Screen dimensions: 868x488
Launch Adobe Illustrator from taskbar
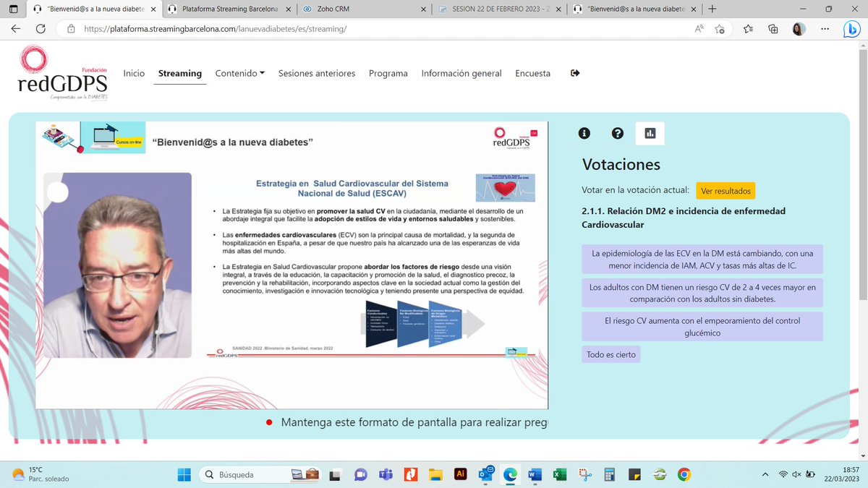[x=459, y=474]
